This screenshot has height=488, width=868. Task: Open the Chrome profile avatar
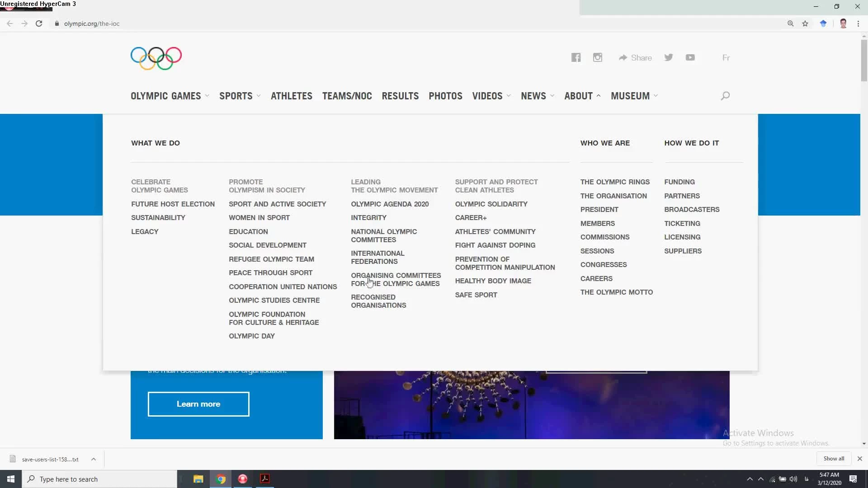click(x=843, y=23)
